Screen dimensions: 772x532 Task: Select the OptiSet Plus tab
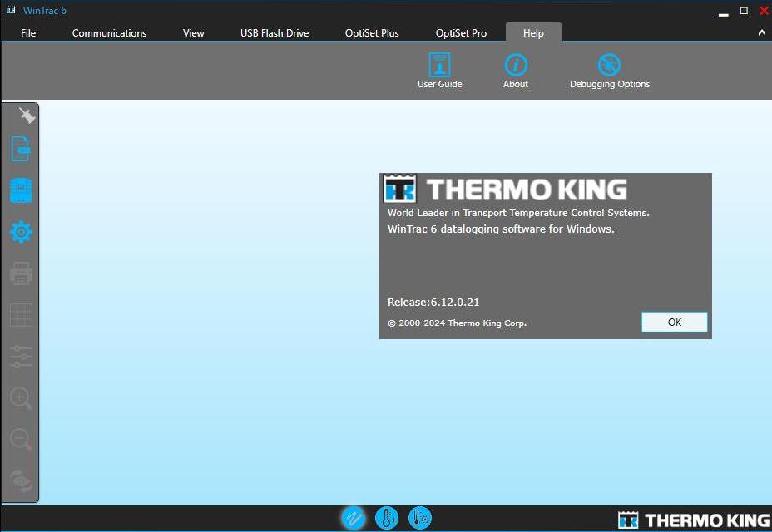pyautogui.click(x=372, y=33)
